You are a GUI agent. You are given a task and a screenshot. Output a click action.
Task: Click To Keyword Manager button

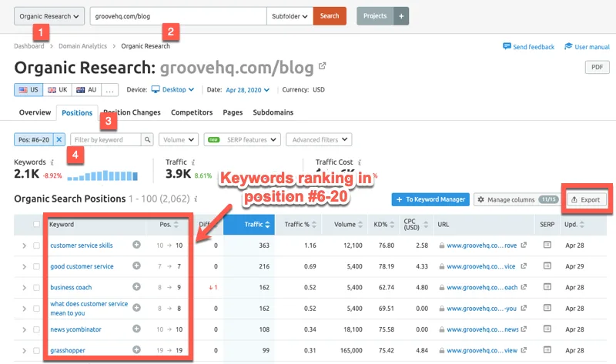coord(430,199)
